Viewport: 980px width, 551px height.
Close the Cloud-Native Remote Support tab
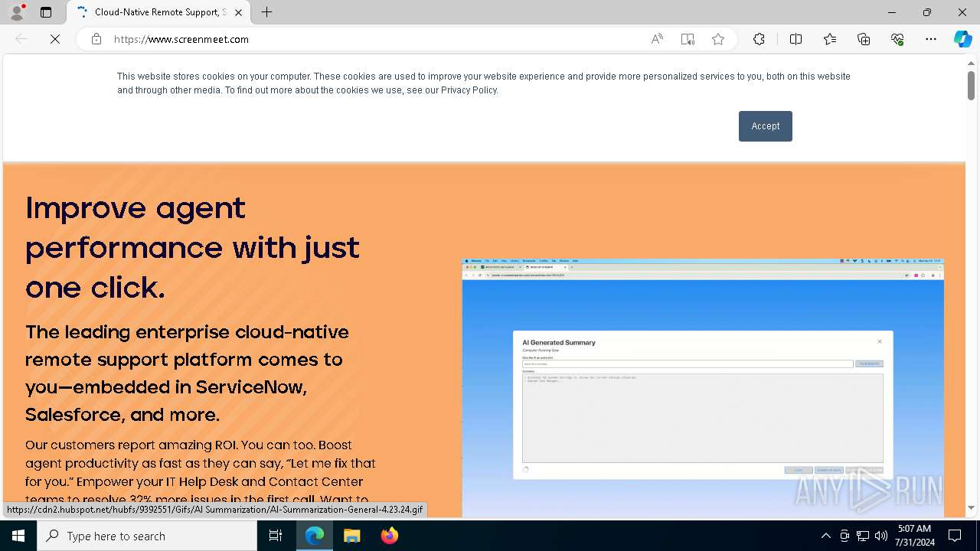pos(239,12)
